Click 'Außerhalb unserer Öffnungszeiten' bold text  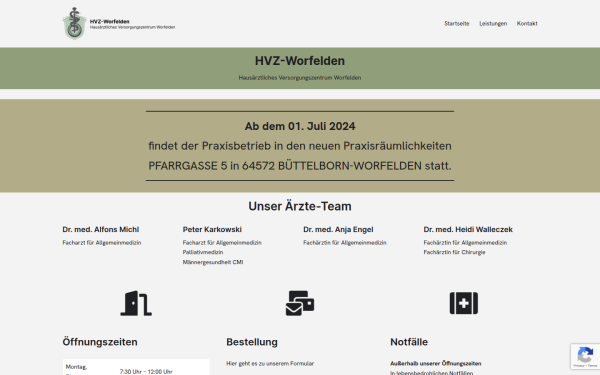tap(436, 364)
